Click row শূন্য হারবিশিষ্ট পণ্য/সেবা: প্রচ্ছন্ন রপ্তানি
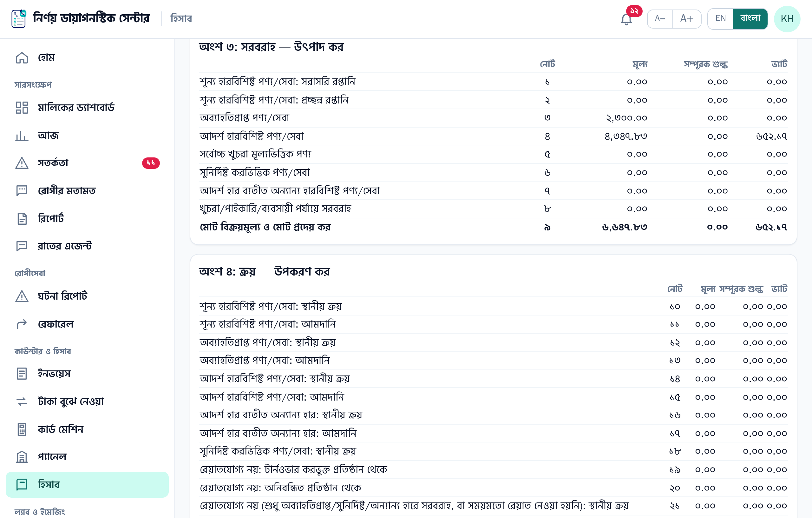 pos(493,100)
